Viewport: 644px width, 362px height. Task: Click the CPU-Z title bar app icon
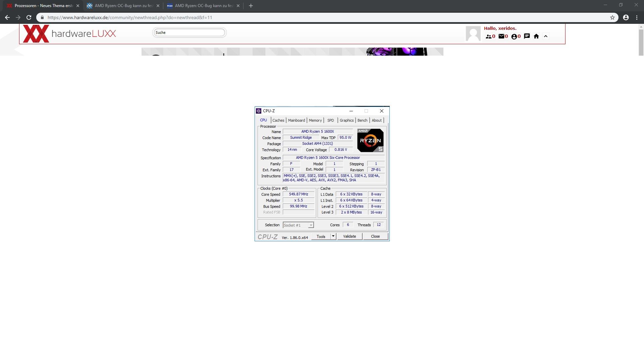click(x=259, y=111)
